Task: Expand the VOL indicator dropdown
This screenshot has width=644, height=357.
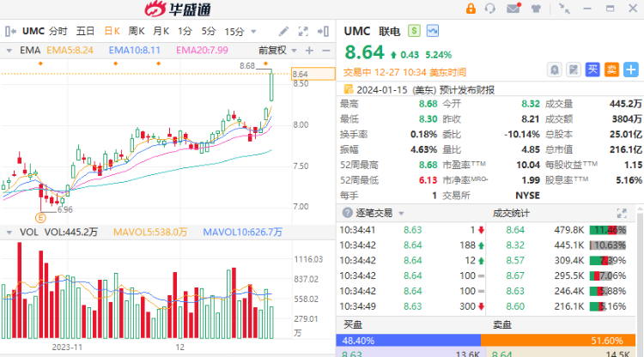Action: coord(9,233)
